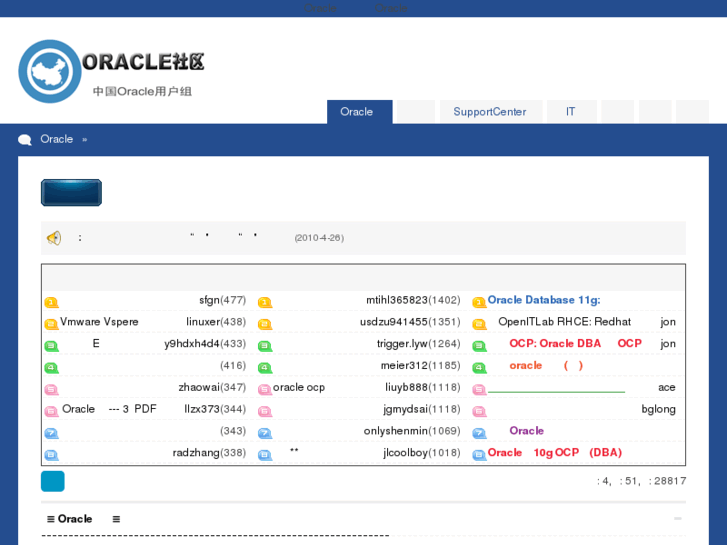Click rank 3 icon in trigger.lyw(1264) row
The width and height of the screenshot is (727, 545).
pyautogui.click(x=265, y=346)
